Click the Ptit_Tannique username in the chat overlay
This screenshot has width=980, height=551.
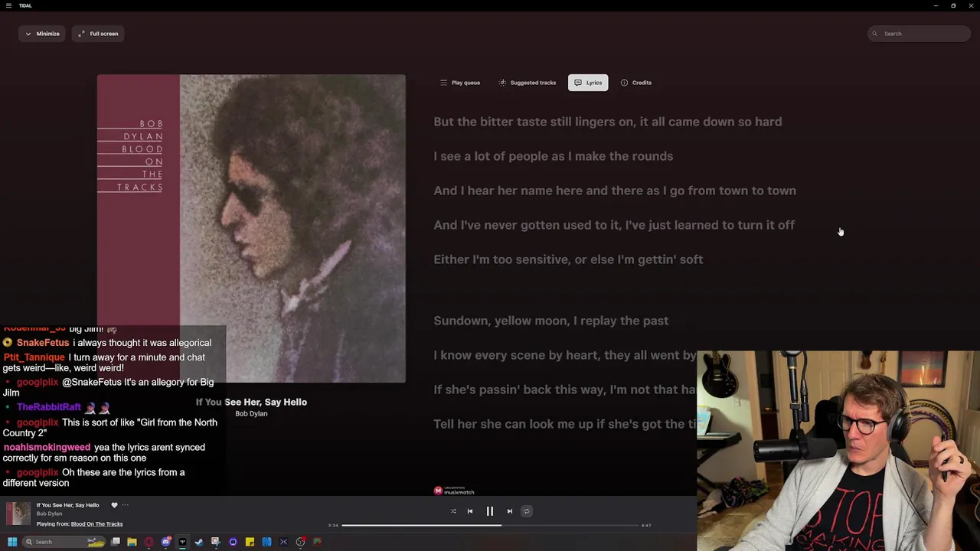pyautogui.click(x=34, y=357)
